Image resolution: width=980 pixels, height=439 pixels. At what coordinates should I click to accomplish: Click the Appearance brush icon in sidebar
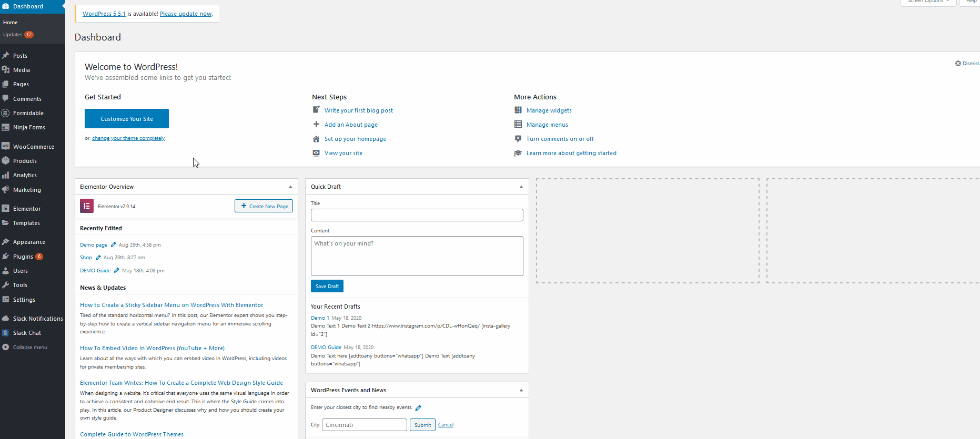click(6, 242)
